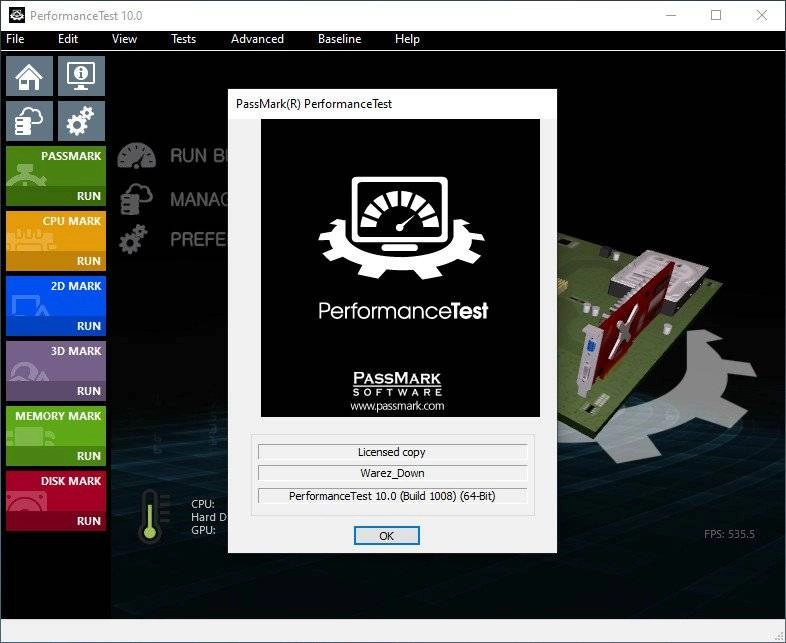Select the 2D Mark tile

click(x=56, y=306)
